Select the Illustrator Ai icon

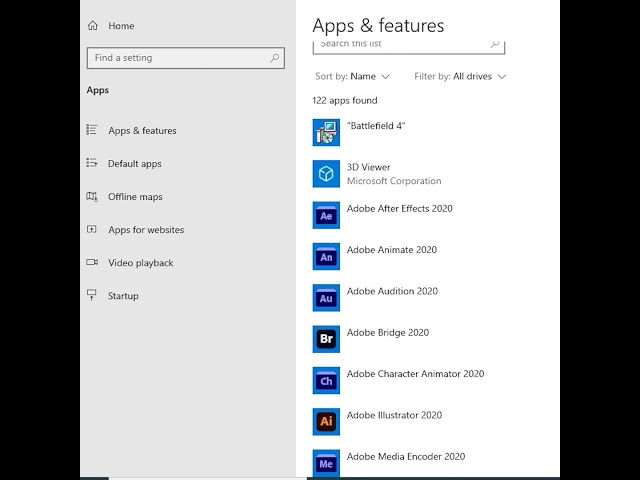[326, 422]
